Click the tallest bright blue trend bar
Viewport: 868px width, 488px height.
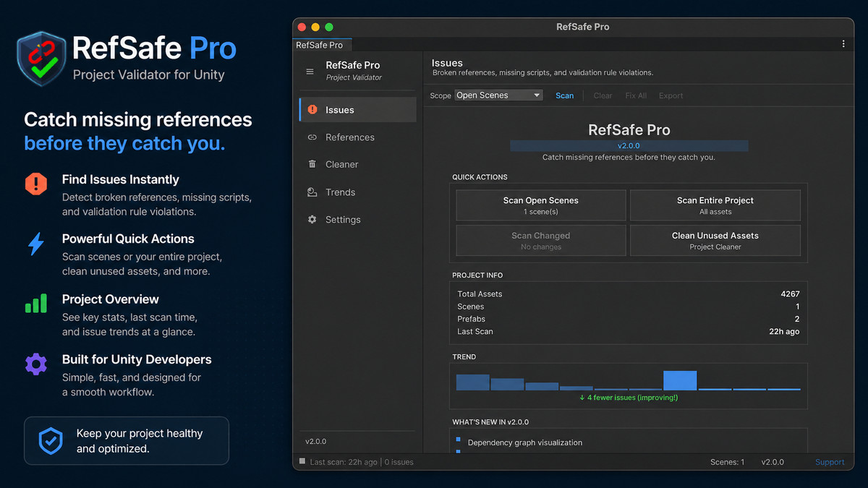click(x=680, y=380)
